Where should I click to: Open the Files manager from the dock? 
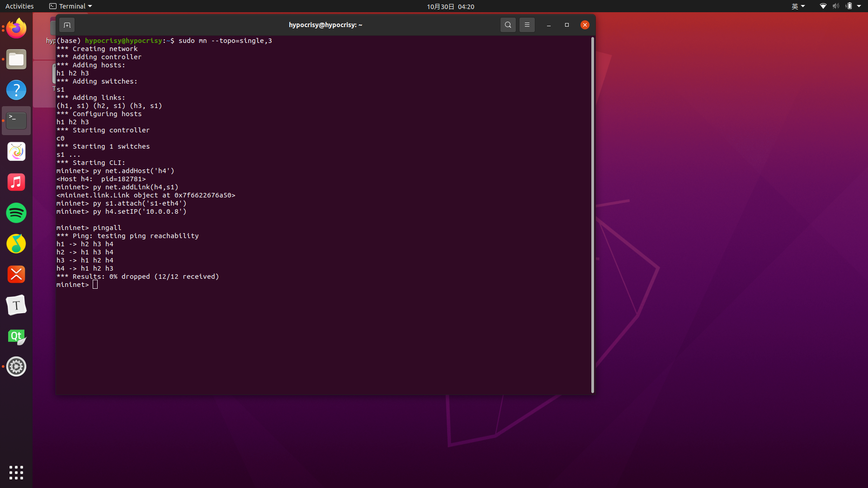[x=16, y=59]
